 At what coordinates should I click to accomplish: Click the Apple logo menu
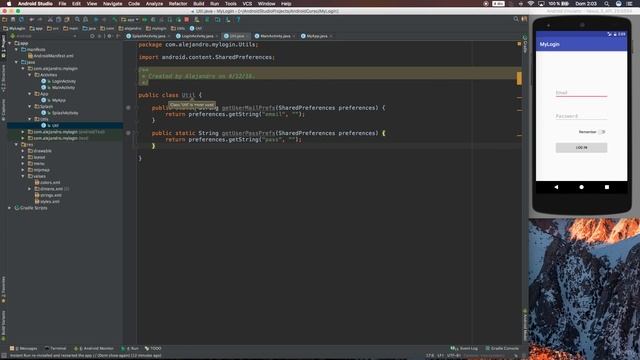click(x=9, y=4)
